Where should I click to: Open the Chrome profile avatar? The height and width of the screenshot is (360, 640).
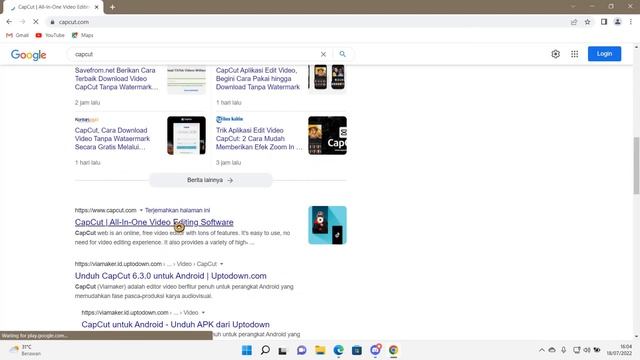click(x=618, y=22)
